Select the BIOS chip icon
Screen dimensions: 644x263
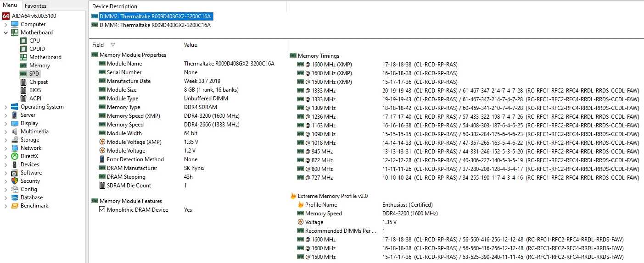point(23,90)
